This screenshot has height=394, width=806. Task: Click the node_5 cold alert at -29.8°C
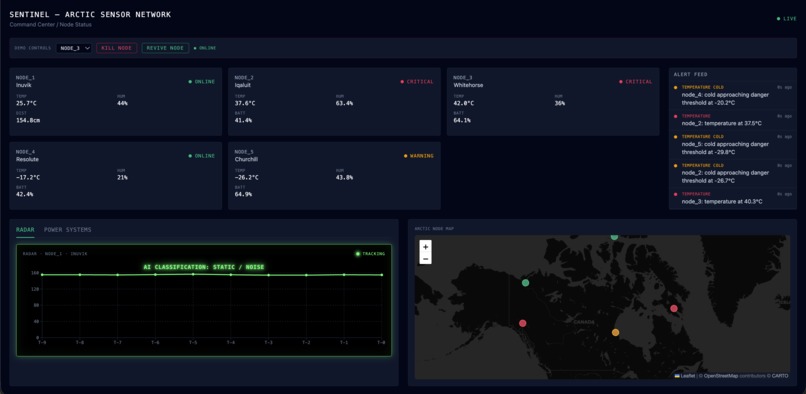tap(732, 145)
